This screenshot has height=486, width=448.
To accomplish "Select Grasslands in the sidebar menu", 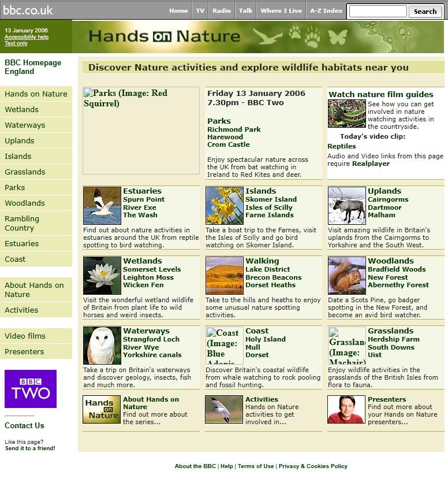I will pos(36,172).
